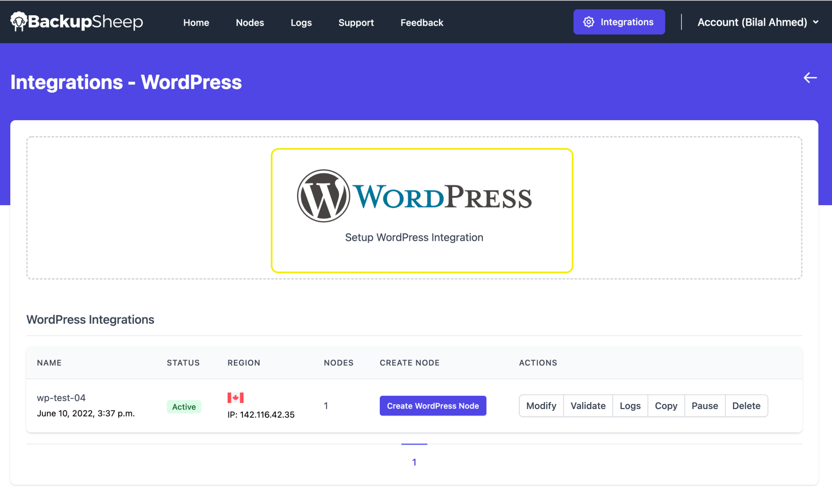This screenshot has width=832, height=504.
Task: Pause the wp-test-04 integration
Action: point(704,406)
